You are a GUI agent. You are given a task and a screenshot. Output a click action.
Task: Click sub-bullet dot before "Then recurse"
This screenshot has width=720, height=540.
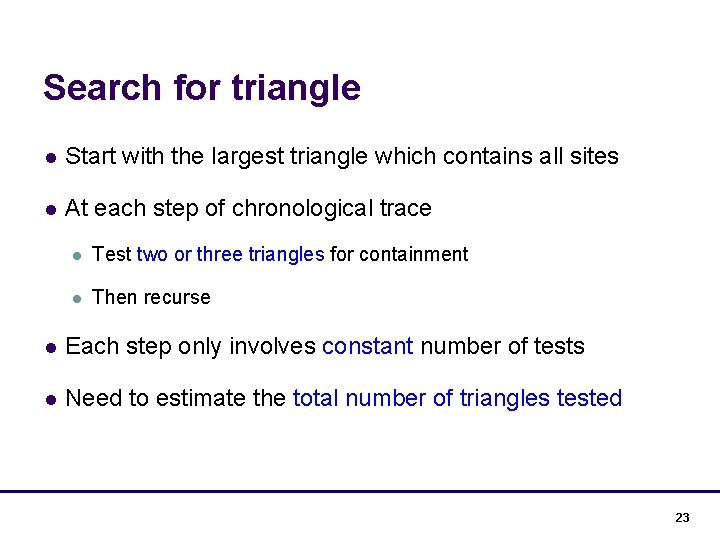[77, 298]
